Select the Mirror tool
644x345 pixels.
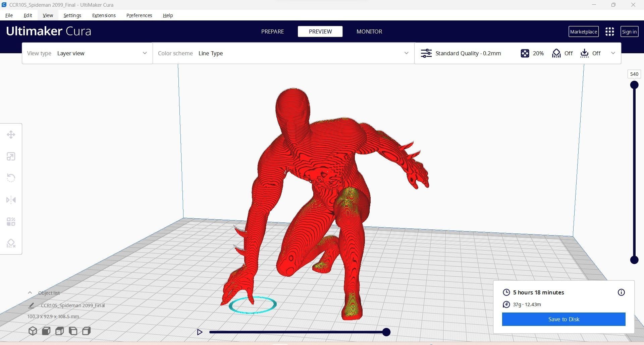[11, 200]
